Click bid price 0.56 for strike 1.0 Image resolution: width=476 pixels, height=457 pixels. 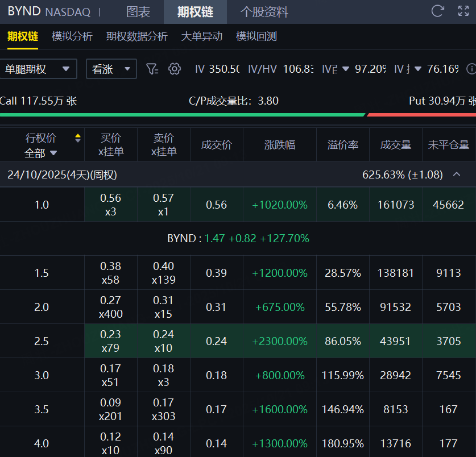[x=110, y=198]
